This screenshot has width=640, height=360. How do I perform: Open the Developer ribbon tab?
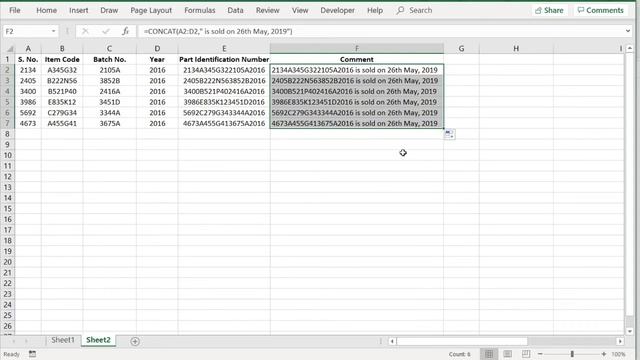click(337, 10)
